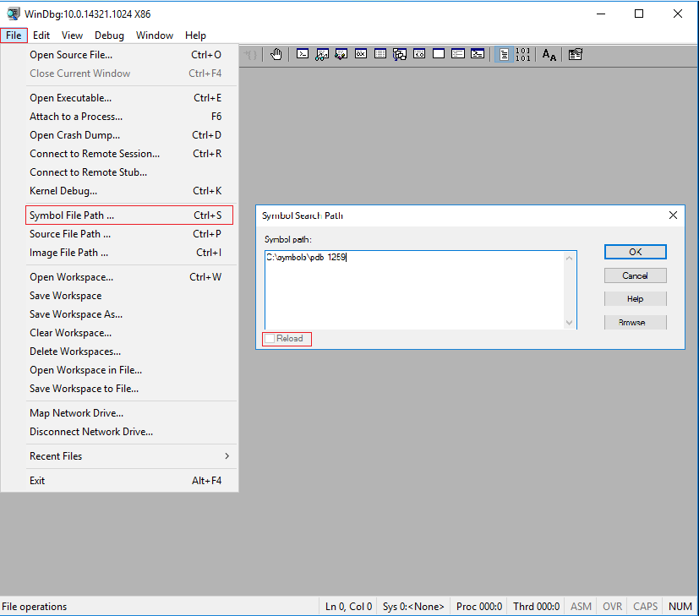Confirm symbol path with OK button
Image resolution: width=699 pixels, height=616 pixels.
[x=636, y=252]
